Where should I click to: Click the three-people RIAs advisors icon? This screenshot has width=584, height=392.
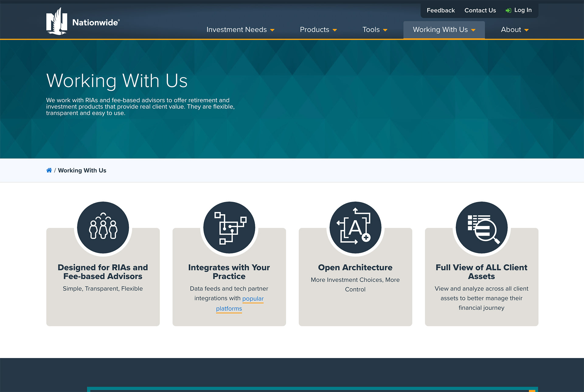(x=103, y=228)
